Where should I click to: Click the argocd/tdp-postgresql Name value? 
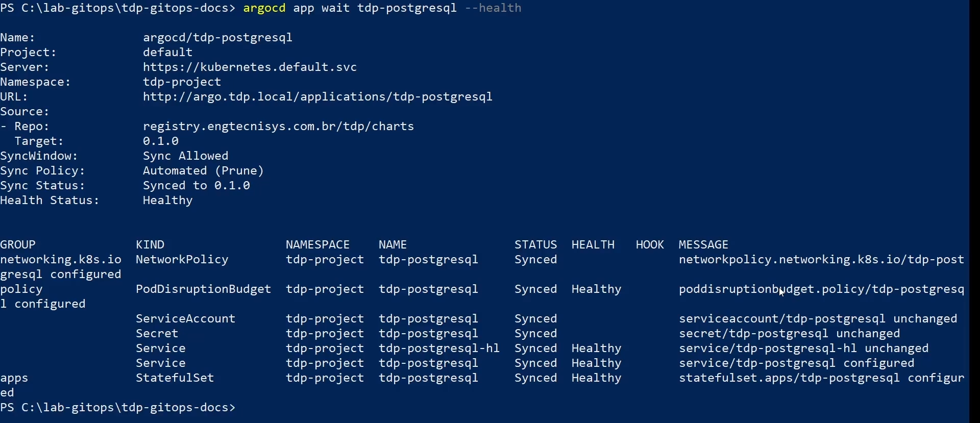217,37
